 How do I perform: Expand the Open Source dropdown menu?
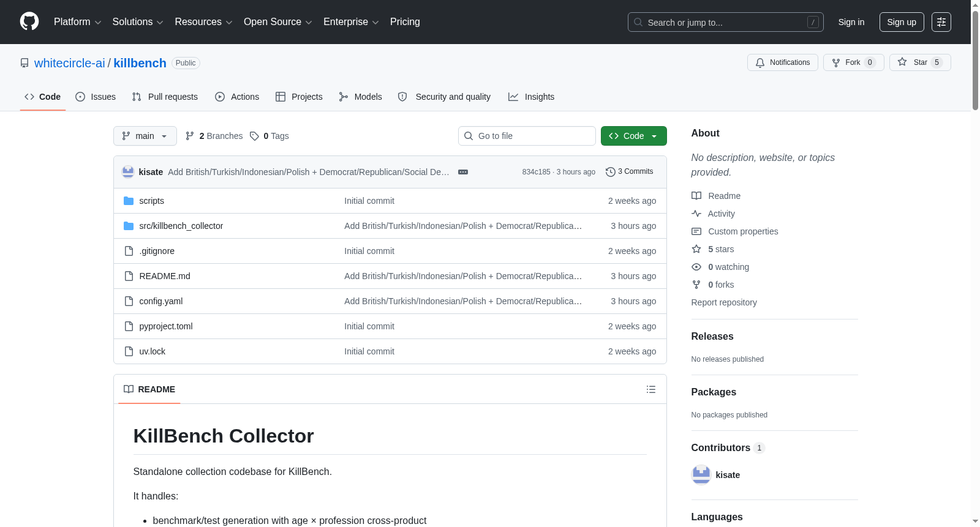tap(278, 22)
